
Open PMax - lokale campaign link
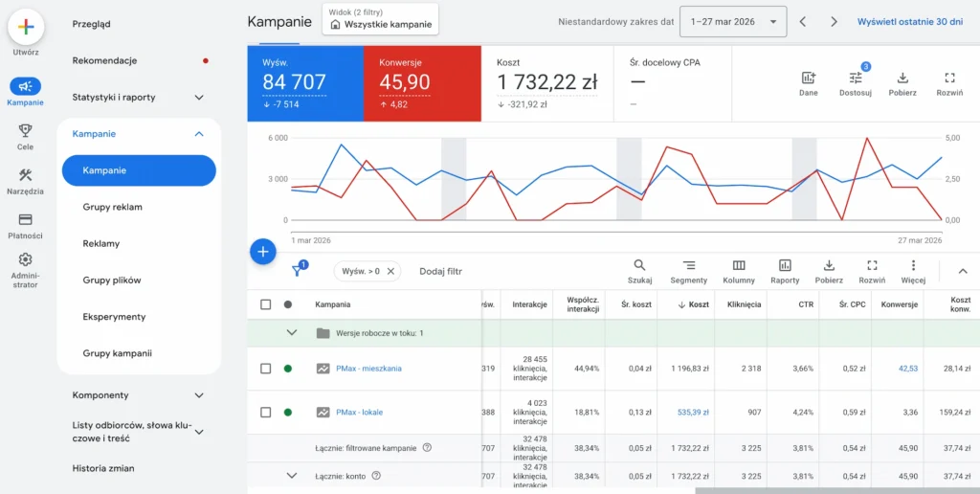tap(360, 412)
